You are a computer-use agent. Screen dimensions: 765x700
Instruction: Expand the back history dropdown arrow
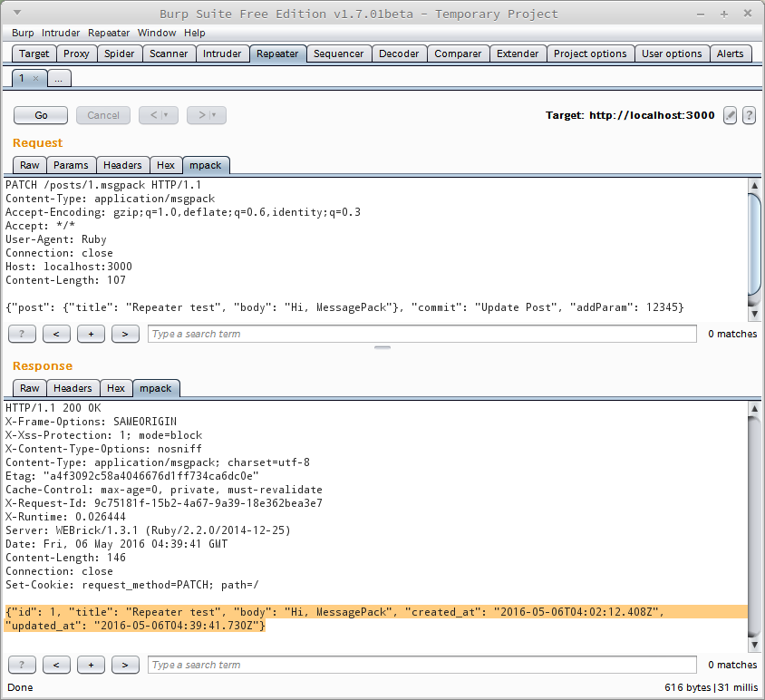pyautogui.click(x=165, y=115)
